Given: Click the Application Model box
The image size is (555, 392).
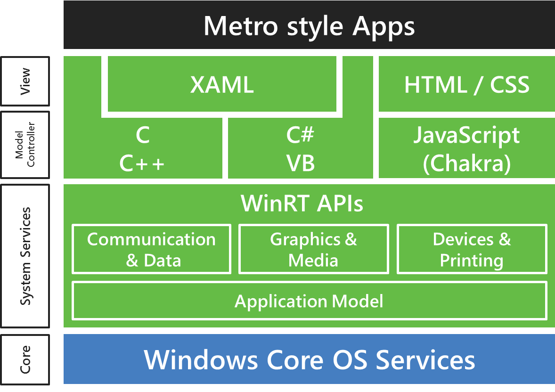Looking at the screenshot, I should [x=310, y=301].
